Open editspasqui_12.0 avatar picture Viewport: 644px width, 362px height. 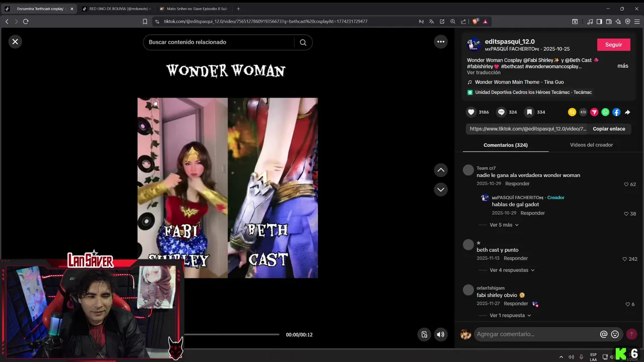(x=473, y=45)
